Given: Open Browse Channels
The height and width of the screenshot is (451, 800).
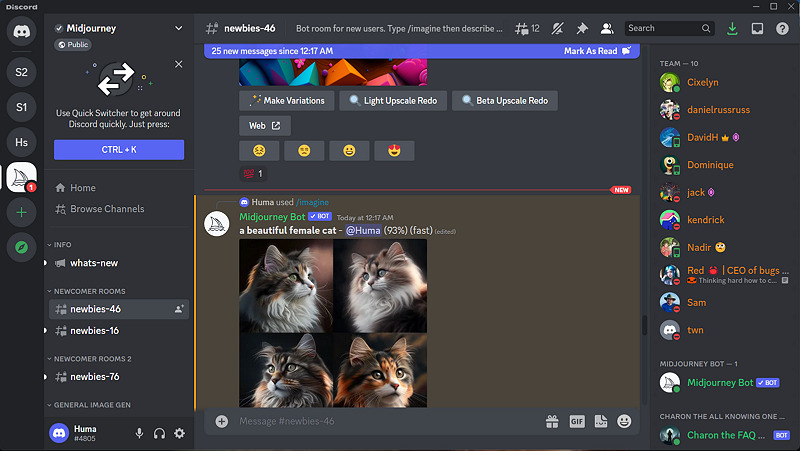Looking at the screenshot, I should (x=119, y=209).
